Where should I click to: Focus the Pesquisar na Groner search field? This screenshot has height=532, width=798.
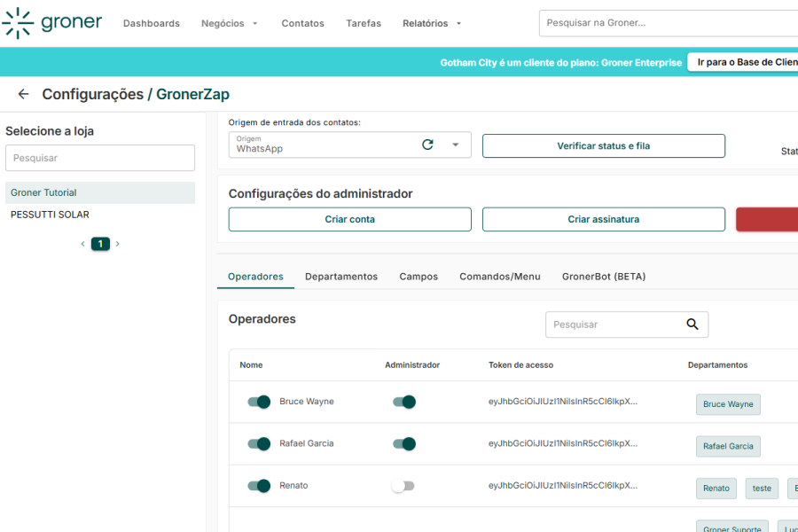click(x=665, y=23)
